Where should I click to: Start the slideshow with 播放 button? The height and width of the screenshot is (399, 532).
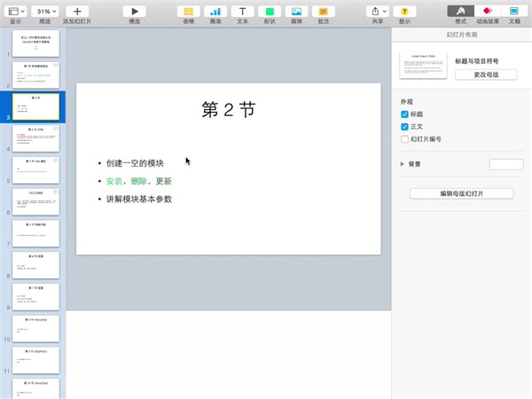(135, 12)
